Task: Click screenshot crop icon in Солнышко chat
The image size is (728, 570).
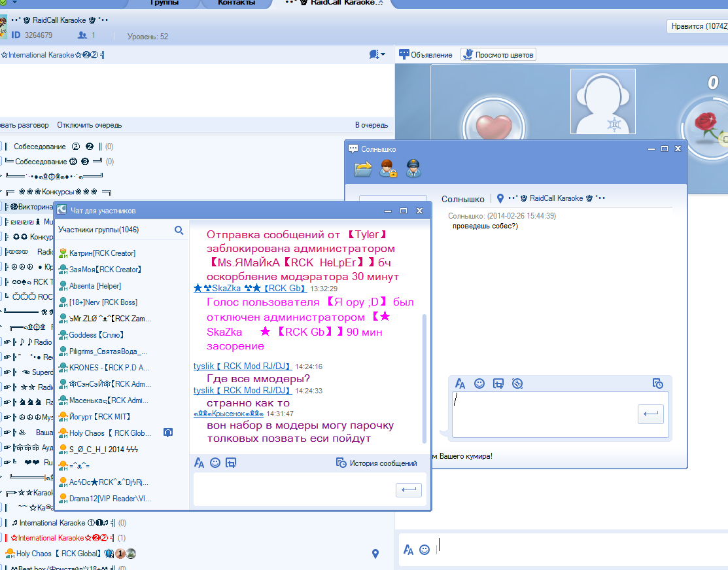Action: click(x=498, y=383)
